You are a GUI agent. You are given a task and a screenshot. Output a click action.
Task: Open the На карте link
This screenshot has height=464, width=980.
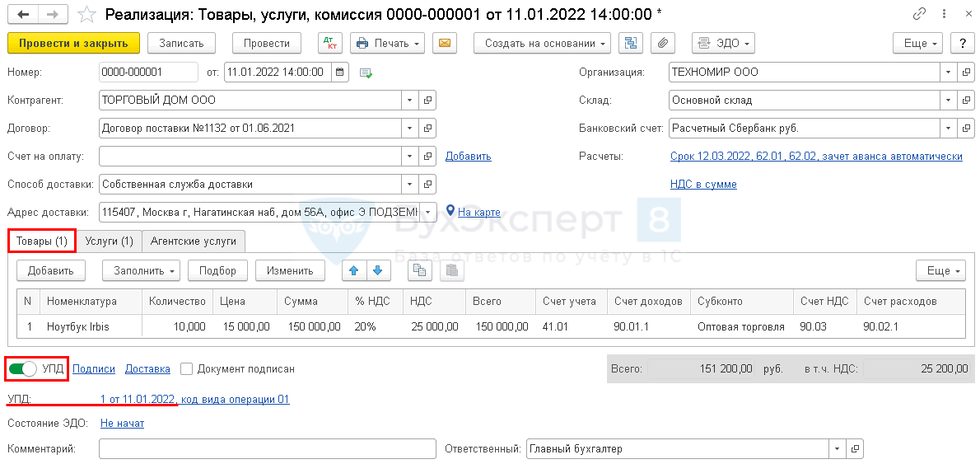tap(478, 213)
